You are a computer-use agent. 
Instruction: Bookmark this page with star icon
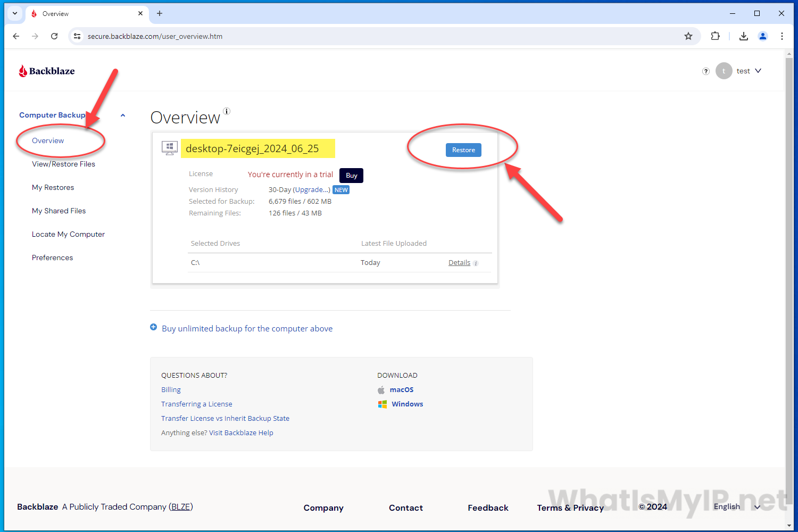point(688,36)
